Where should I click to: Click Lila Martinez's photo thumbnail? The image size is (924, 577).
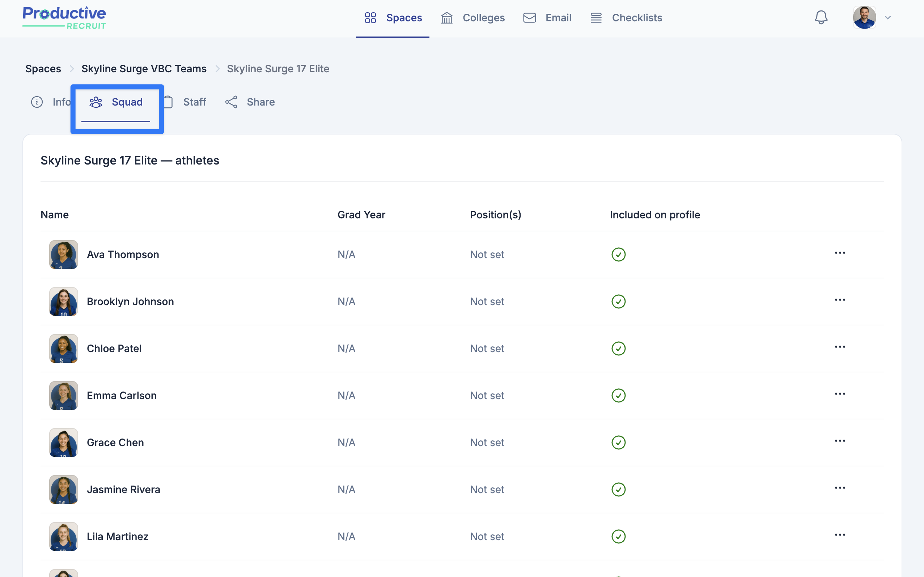pyautogui.click(x=64, y=536)
